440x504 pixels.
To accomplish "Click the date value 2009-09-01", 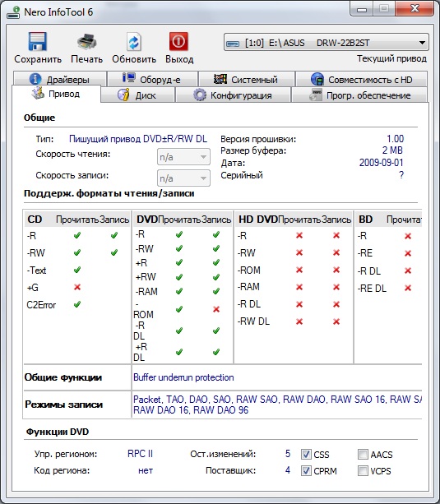I will (x=381, y=162).
